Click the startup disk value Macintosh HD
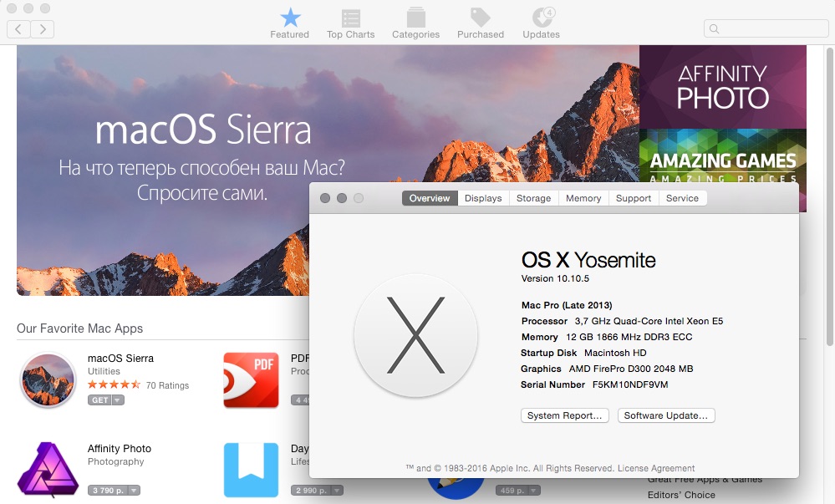The image size is (835, 504). coord(615,353)
